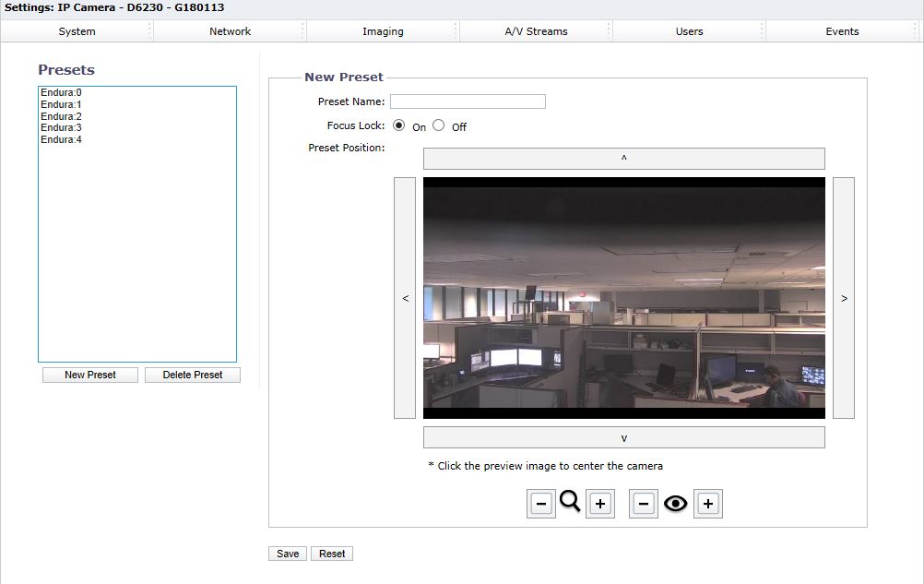This screenshot has width=924, height=584.
Task: Tilt the camera up with the up arrow
Action: point(623,158)
